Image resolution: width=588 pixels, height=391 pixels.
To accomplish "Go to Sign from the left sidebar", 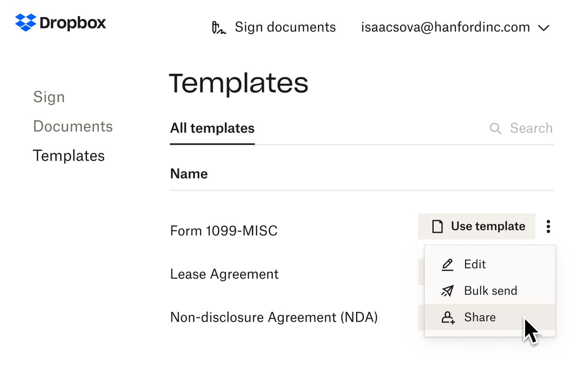I will [49, 97].
